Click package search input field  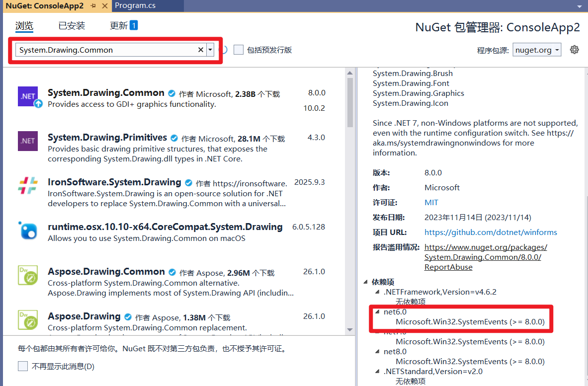[107, 50]
